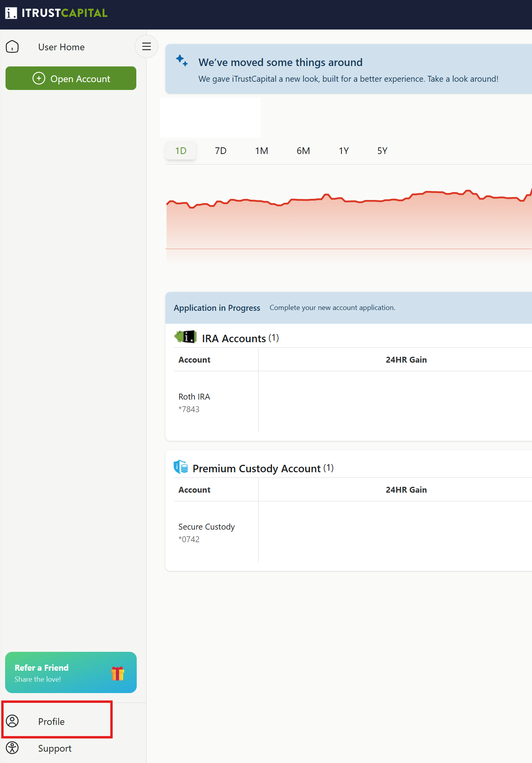Click Application in Progress banner
The height and width of the screenshot is (763, 532).
pos(349,308)
